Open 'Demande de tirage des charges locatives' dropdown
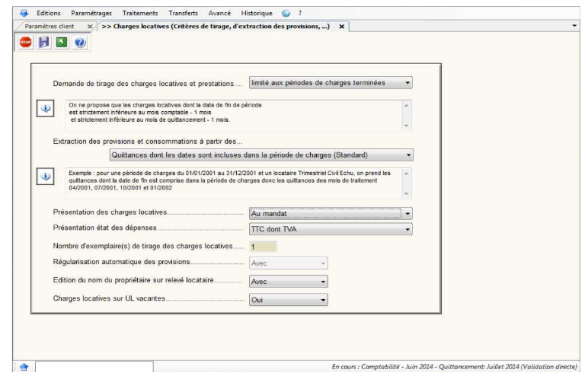Image resolution: width=588 pixels, height=376 pixels. (331, 82)
